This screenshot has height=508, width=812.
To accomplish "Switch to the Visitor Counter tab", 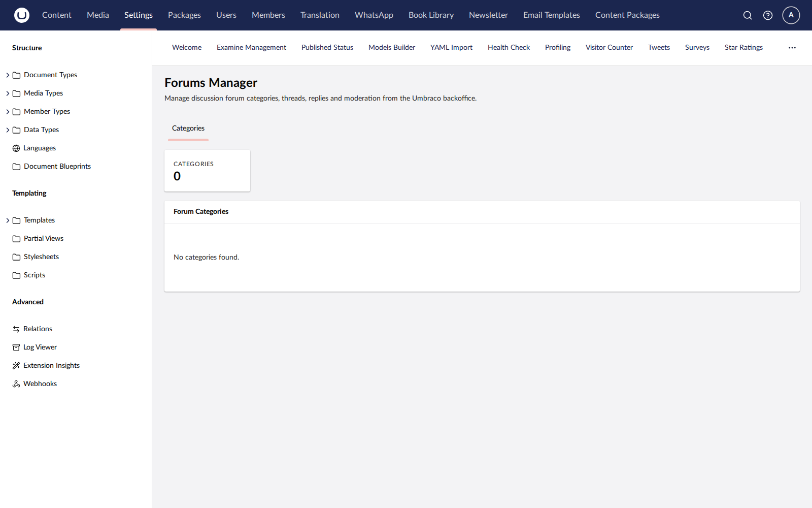I will [609, 48].
